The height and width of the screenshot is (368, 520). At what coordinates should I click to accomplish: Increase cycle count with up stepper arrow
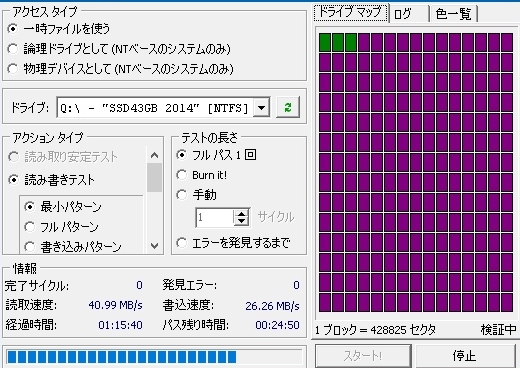[242, 213]
